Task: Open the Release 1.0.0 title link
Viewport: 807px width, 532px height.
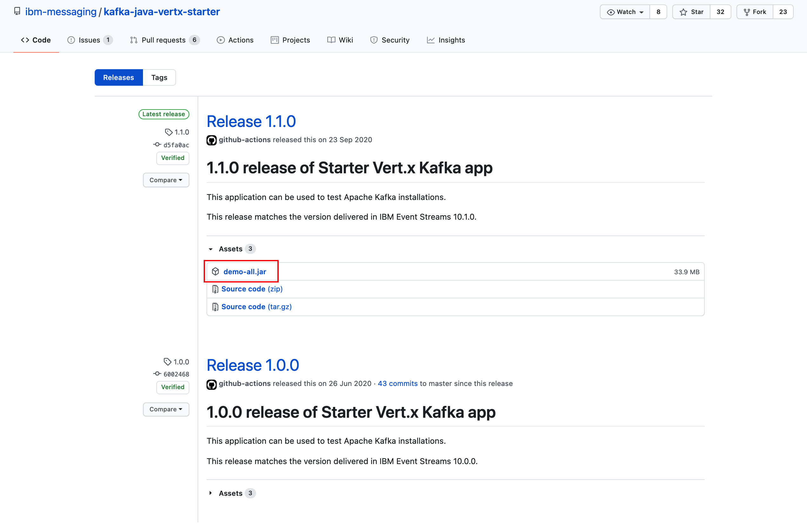Action: (253, 365)
